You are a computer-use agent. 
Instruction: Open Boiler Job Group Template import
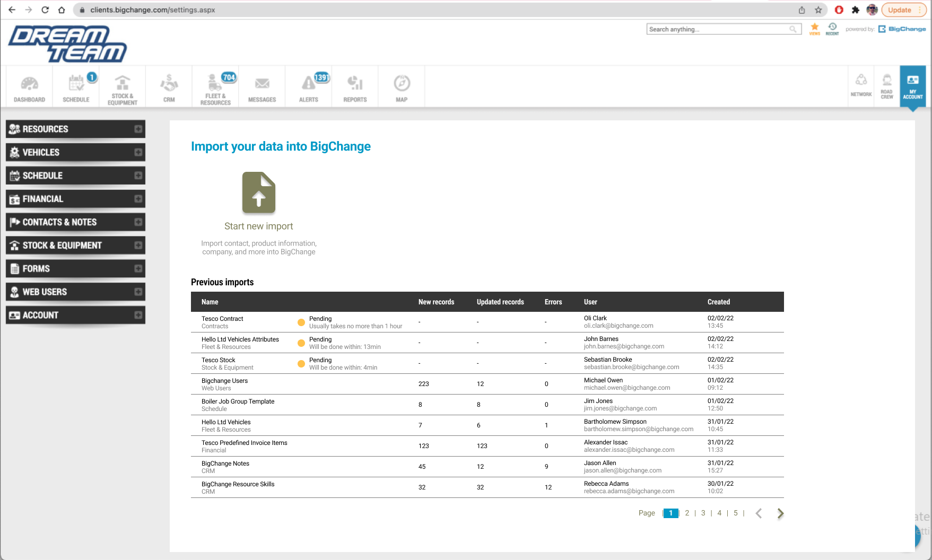487,405
